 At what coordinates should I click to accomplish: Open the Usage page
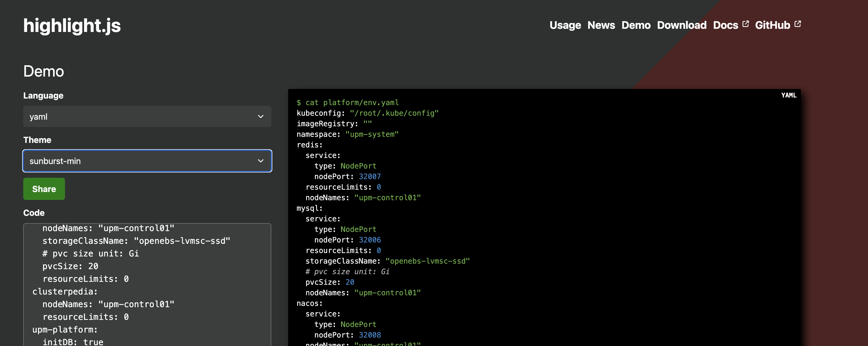point(565,25)
